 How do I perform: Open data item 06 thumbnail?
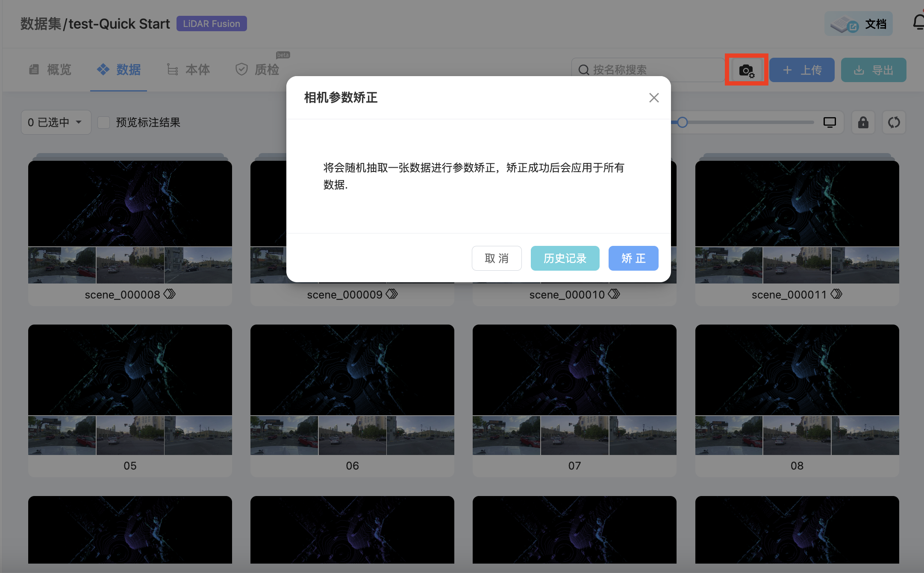click(x=352, y=390)
